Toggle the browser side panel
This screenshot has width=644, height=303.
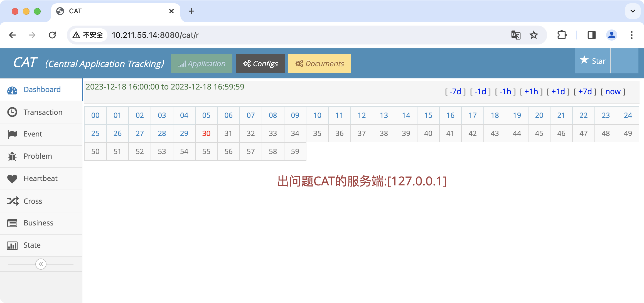pos(591,35)
